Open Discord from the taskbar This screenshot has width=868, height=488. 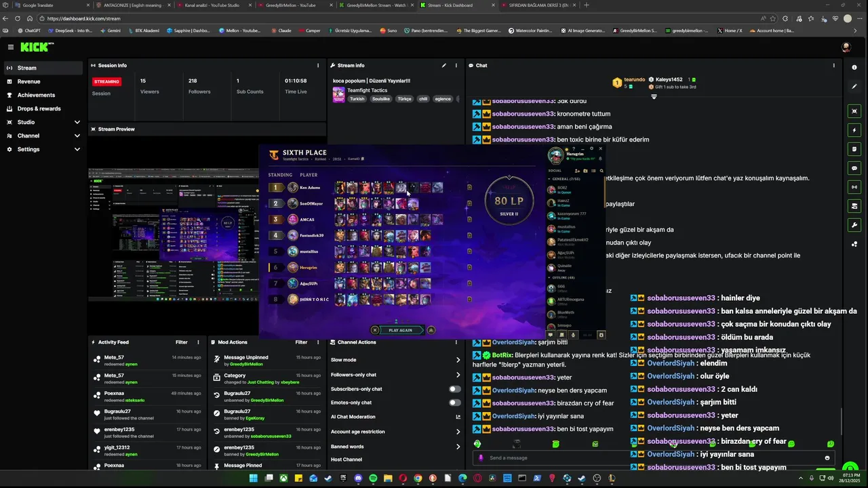pos(358,479)
